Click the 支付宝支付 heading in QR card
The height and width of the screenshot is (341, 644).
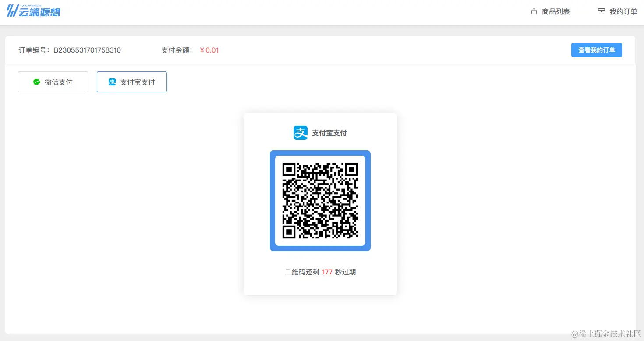click(329, 133)
